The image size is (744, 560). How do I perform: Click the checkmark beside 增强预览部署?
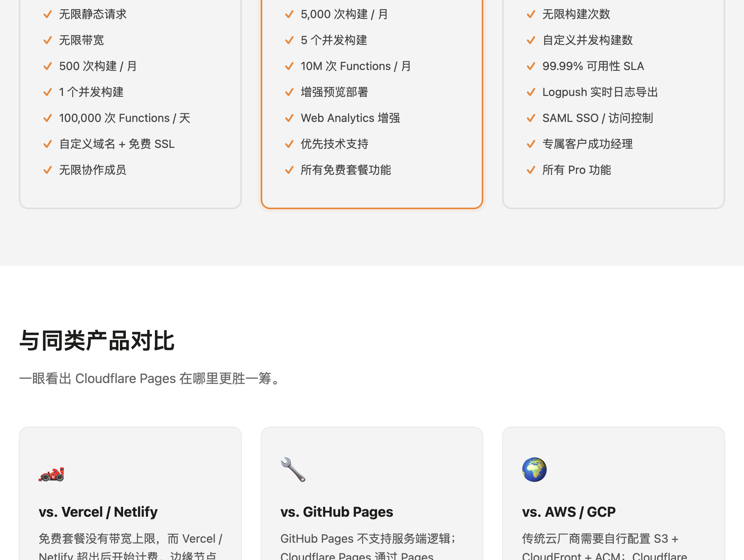pos(289,92)
